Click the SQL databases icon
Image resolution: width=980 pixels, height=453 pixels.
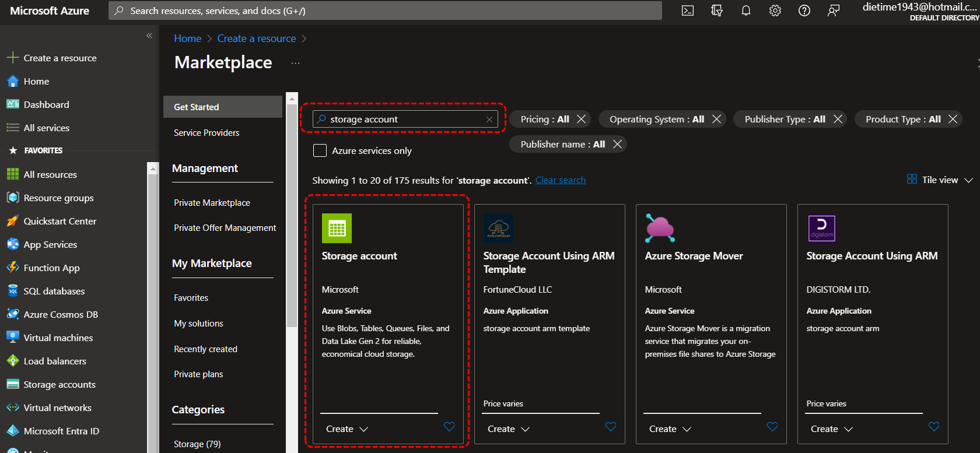click(13, 291)
